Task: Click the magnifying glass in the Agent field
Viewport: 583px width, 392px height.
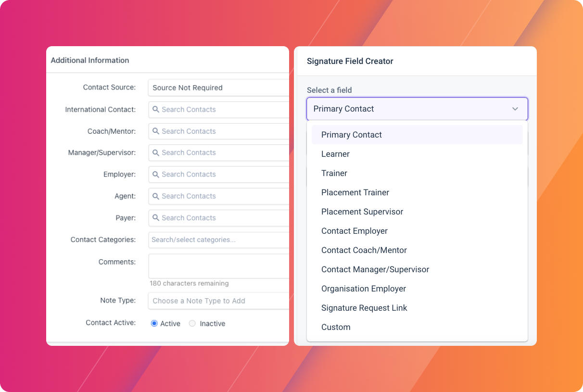Action: click(x=156, y=196)
